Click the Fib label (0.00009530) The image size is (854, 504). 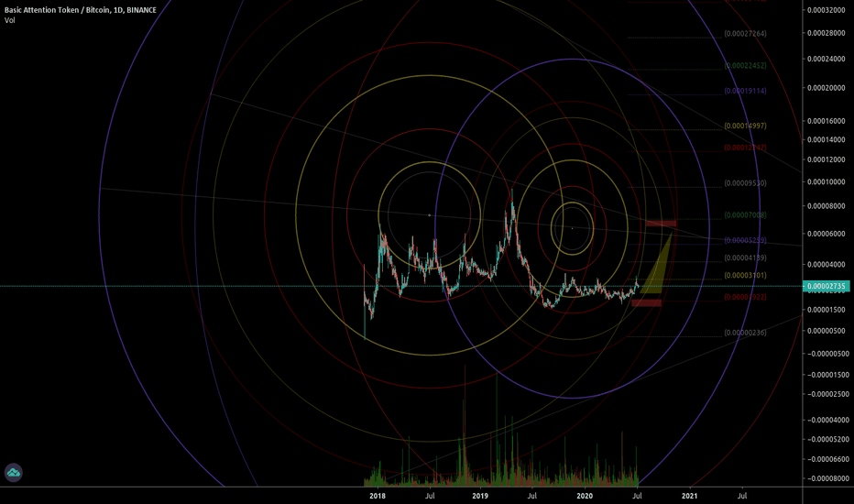tap(745, 183)
